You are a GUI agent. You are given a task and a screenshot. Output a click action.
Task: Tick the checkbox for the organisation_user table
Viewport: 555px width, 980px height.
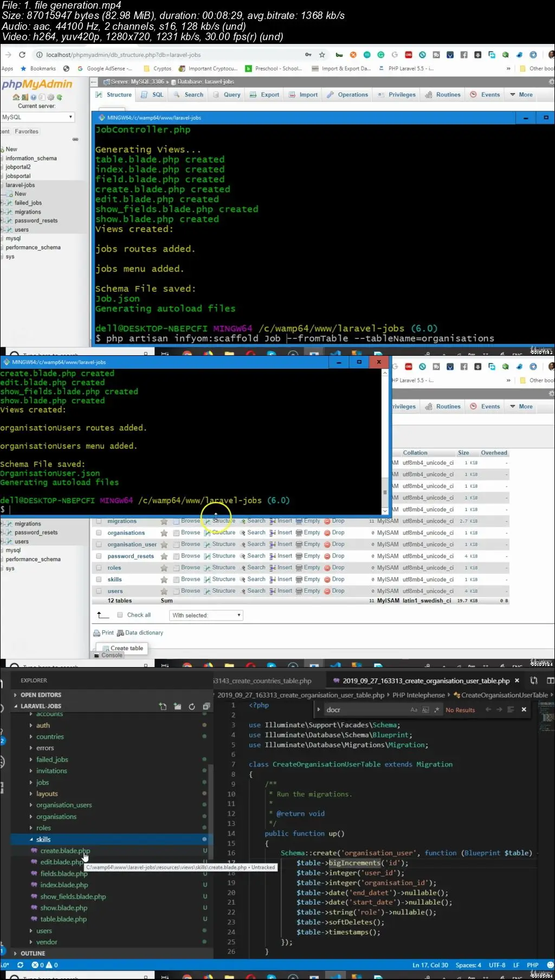tap(99, 545)
